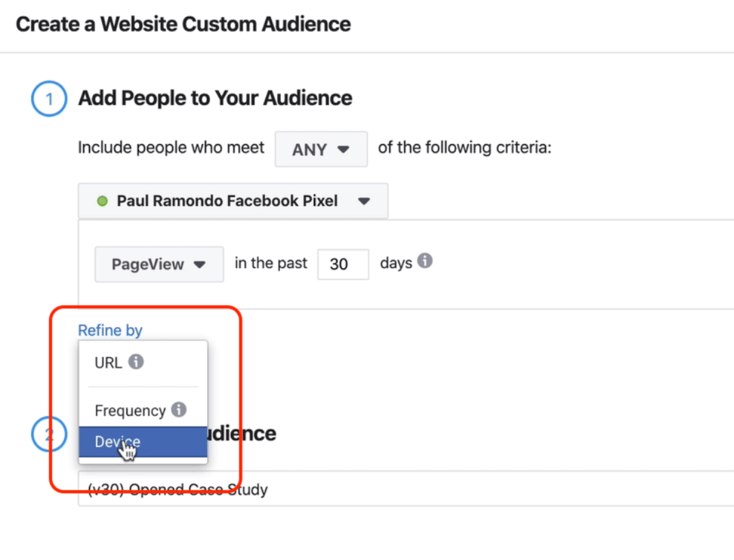Click the Refine by link
Viewport: 734px width, 560px height.
click(110, 330)
